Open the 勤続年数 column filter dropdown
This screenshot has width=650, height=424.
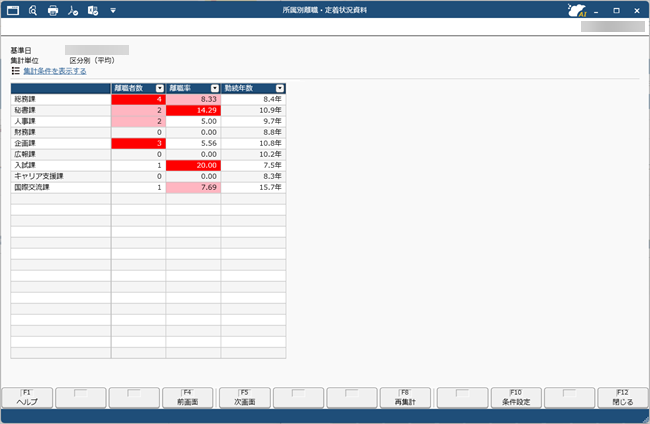point(280,88)
